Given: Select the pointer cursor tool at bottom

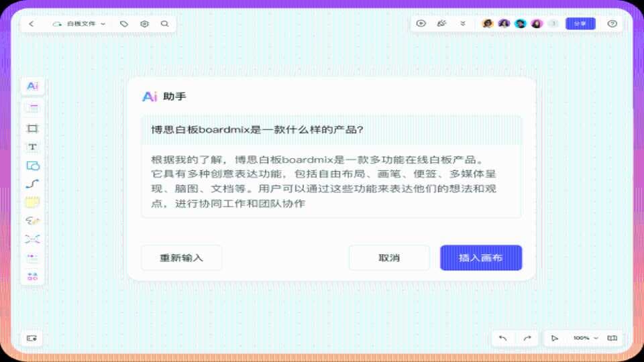Looking at the screenshot, I should coord(555,338).
